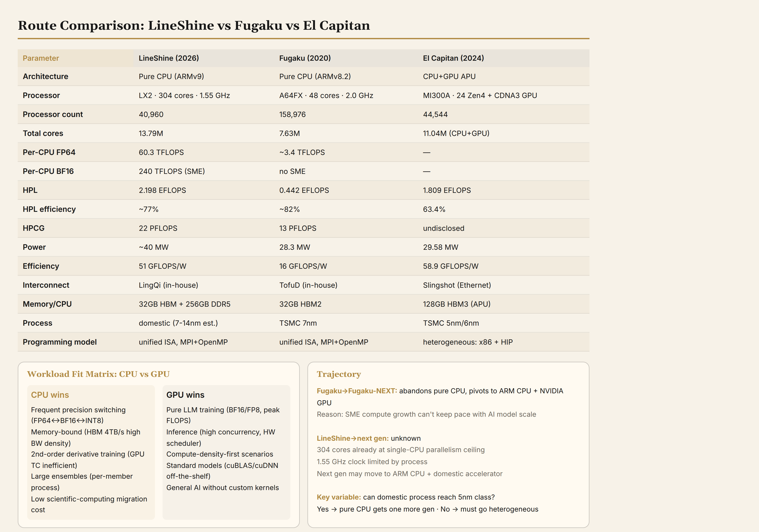The height and width of the screenshot is (532, 759).
Task: Select the 51 GFLOPS/W efficiency value
Action: (x=162, y=266)
